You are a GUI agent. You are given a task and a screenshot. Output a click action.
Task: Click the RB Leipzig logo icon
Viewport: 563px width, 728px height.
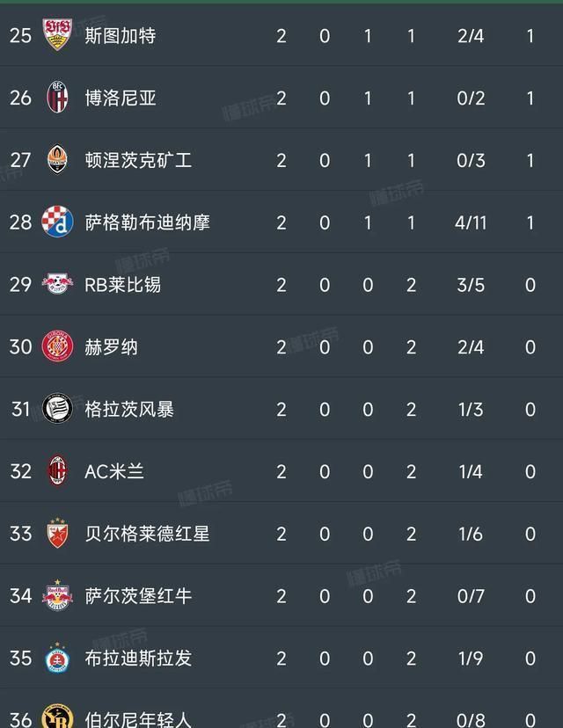(57, 284)
